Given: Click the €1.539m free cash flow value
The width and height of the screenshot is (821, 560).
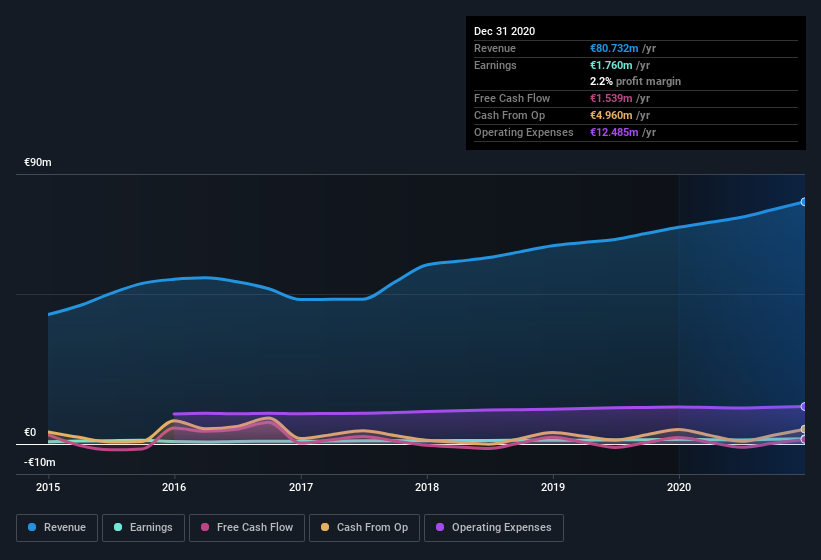Looking at the screenshot, I should pos(611,98).
